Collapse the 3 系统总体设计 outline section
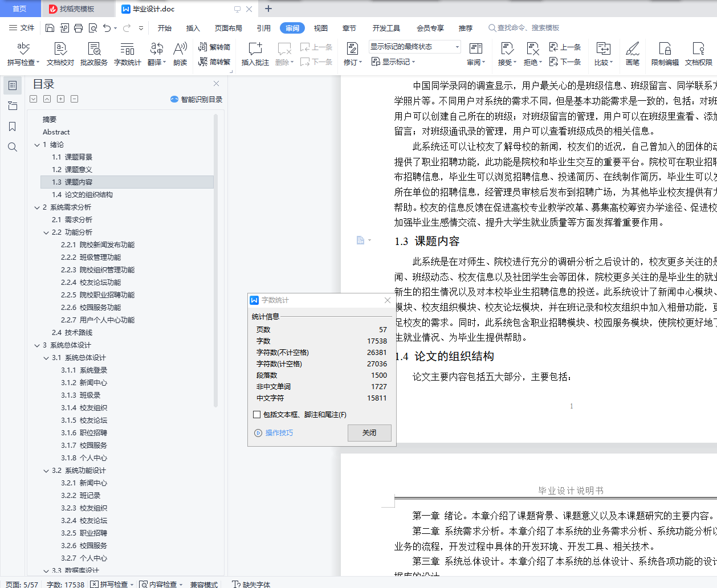Viewport: 717px width, 588px height. [37, 345]
